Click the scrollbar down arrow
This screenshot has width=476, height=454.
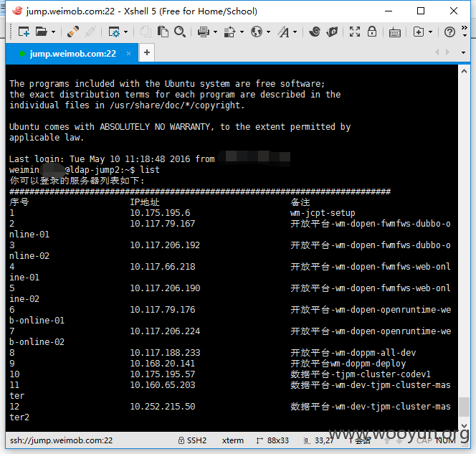point(464,425)
